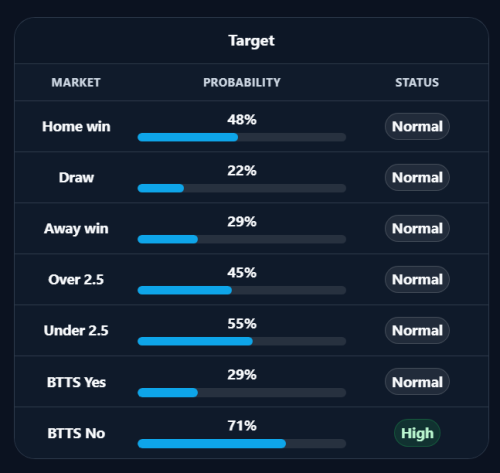Click the Target table title
This screenshot has width=500, height=473.
(x=251, y=41)
